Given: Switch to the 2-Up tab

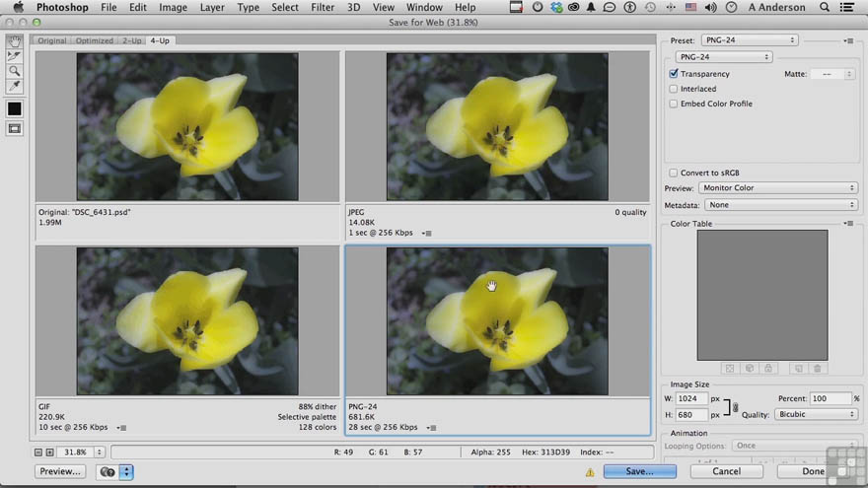Looking at the screenshot, I should (x=132, y=40).
